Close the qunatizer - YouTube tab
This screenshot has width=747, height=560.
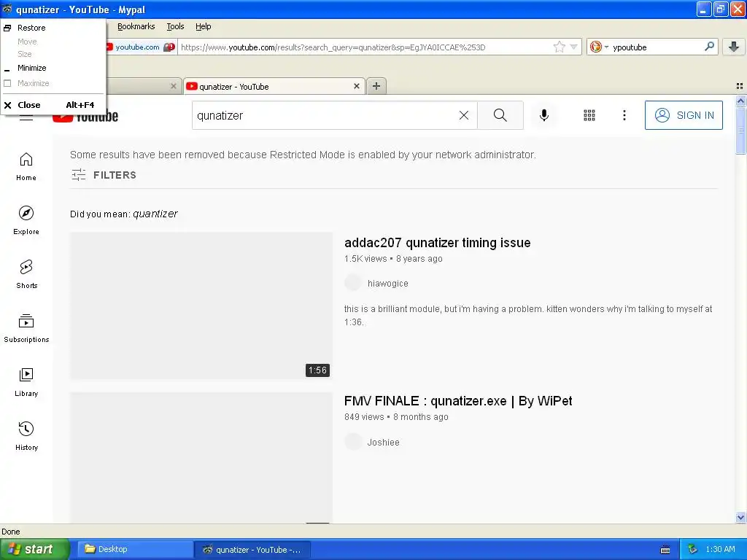(356, 86)
